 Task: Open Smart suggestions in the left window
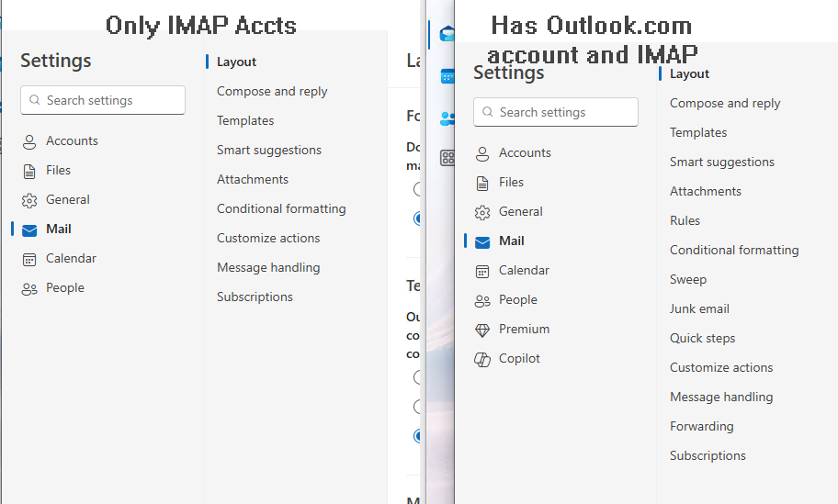point(269,150)
